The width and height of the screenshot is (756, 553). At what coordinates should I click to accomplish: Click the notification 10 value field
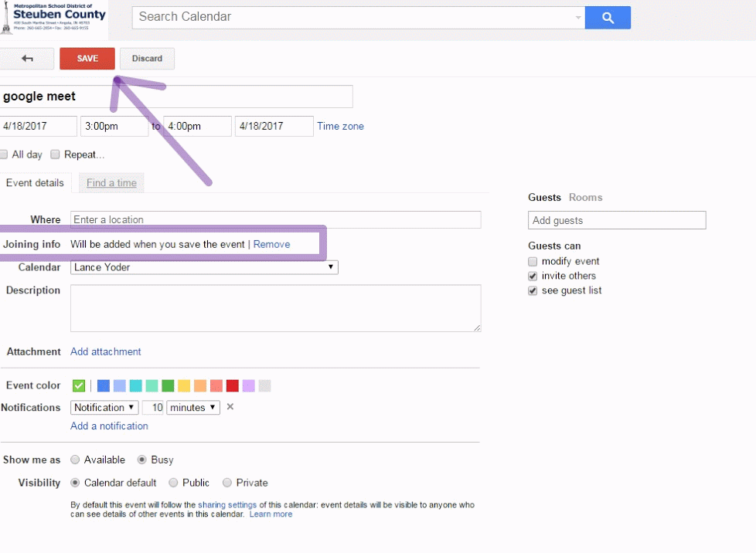(153, 408)
